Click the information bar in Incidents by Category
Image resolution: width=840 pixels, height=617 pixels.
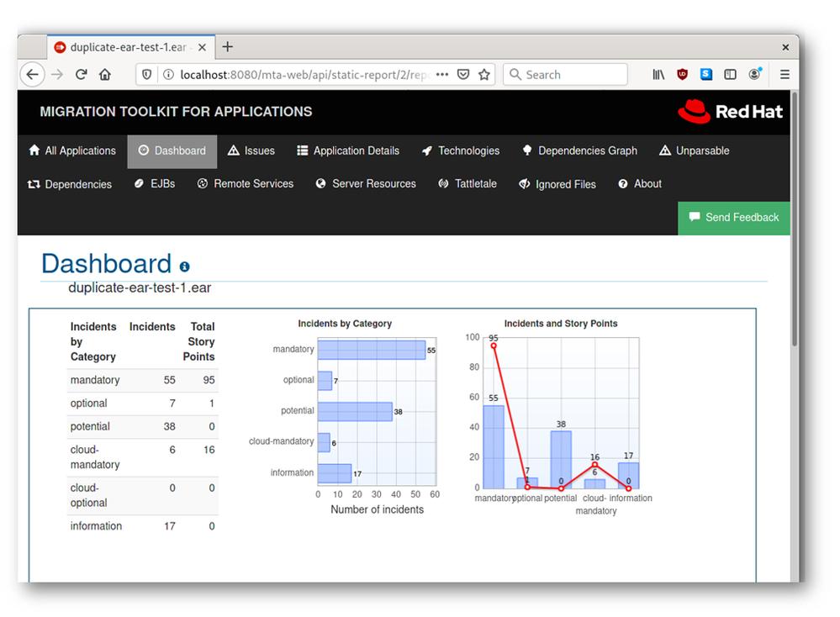pyautogui.click(x=335, y=473)
